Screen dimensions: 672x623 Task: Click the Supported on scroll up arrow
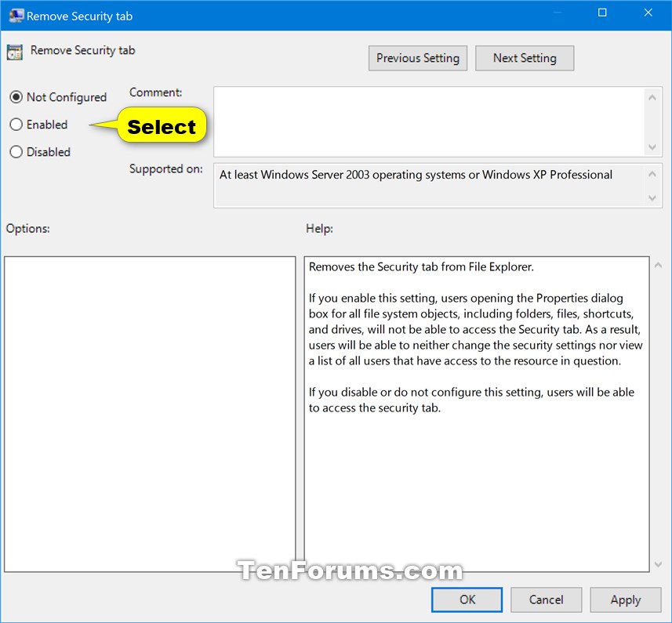pos(652,174)
